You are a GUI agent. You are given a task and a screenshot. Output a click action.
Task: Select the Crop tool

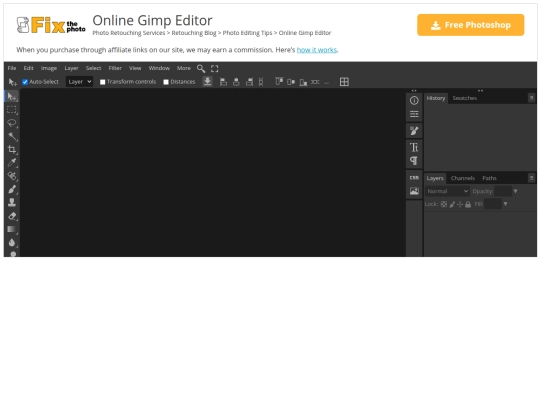pyautogui.click(x=12, y=149)
